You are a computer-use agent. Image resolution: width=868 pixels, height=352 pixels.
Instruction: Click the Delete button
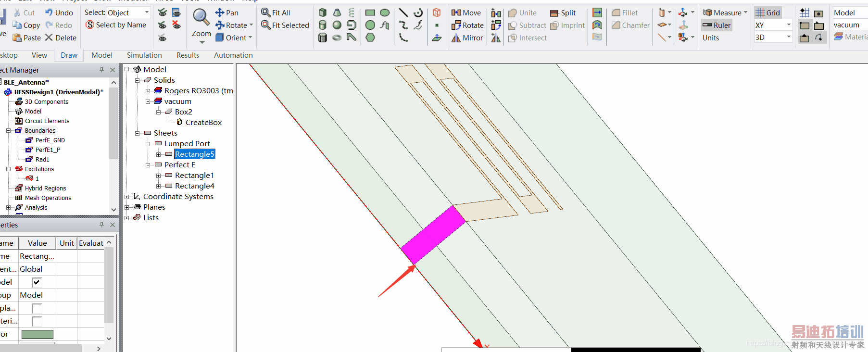(x=61, y=38)
